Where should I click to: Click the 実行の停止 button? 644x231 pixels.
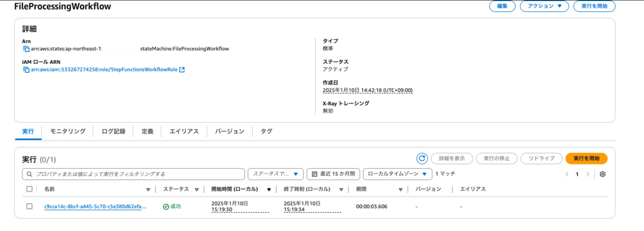tap(497, 158)
